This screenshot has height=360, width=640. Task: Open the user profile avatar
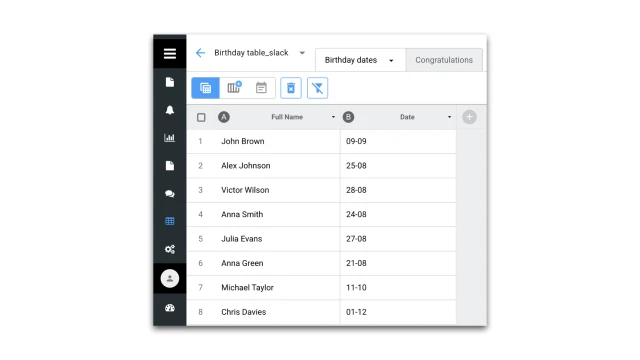click(x=170, y=279)
